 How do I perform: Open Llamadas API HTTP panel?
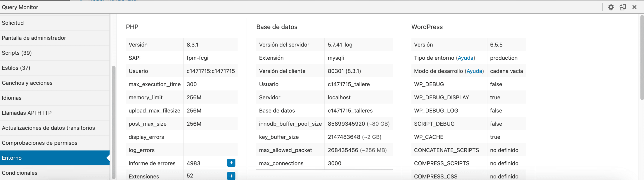[x=27, y=113]
